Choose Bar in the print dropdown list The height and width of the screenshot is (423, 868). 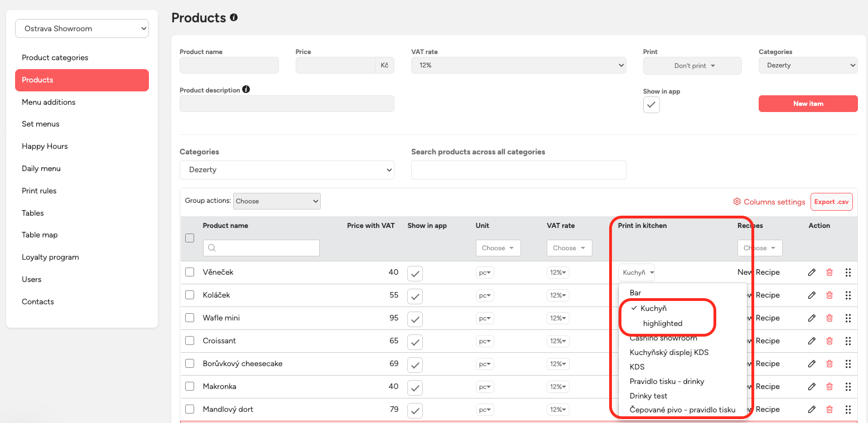(x=635, y=293)
